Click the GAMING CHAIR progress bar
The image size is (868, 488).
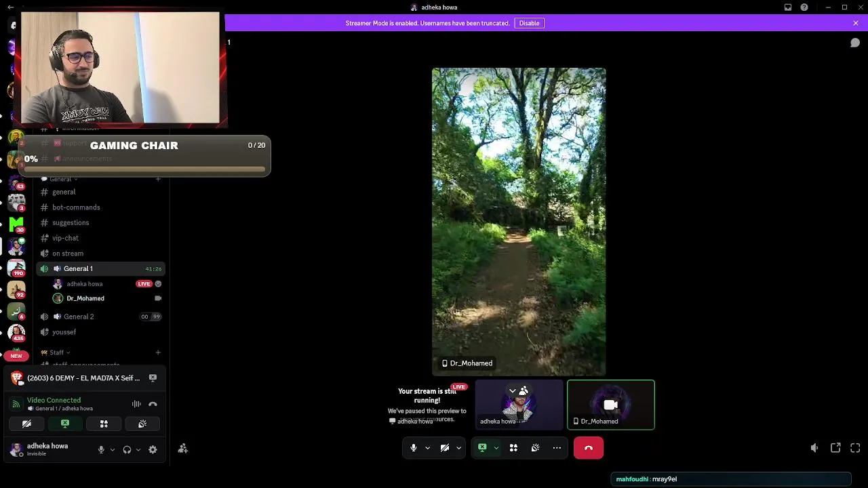click(146, 168)
